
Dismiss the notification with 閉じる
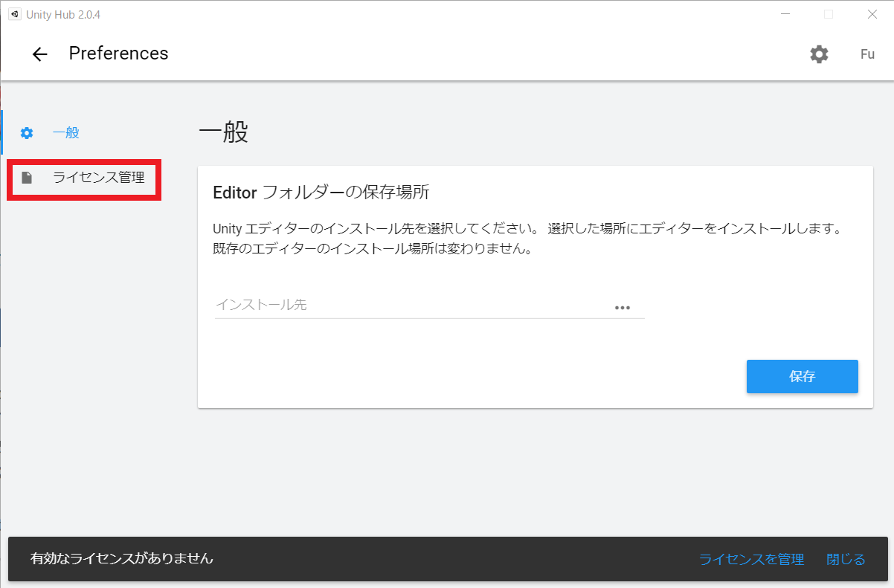tap(846, 559)
